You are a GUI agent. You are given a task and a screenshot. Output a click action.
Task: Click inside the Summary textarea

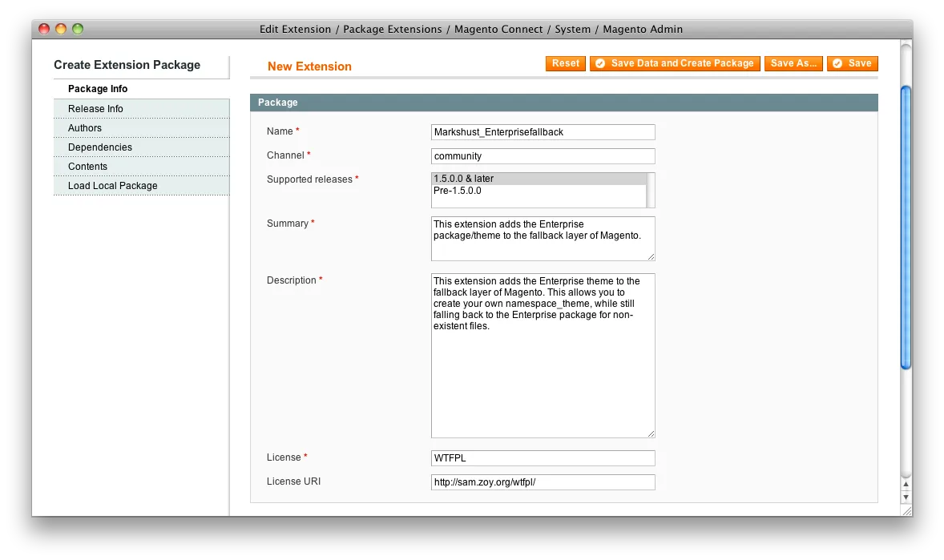click(x=543, y=239)
